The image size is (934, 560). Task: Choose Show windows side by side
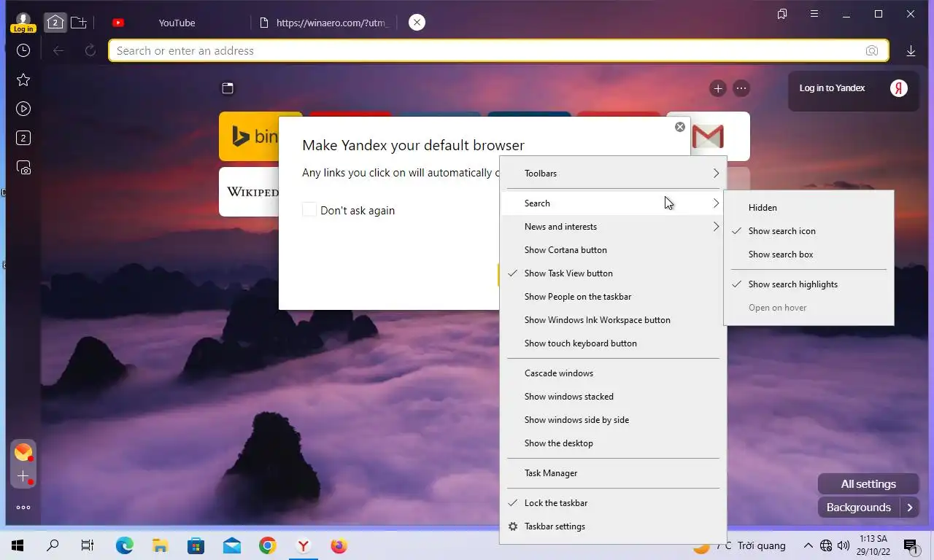pyautogui.click(x=613, y=420)
